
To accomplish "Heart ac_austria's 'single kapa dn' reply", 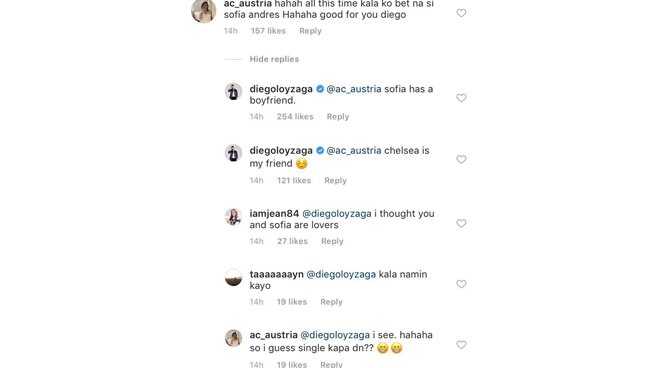I will (461, 345).
